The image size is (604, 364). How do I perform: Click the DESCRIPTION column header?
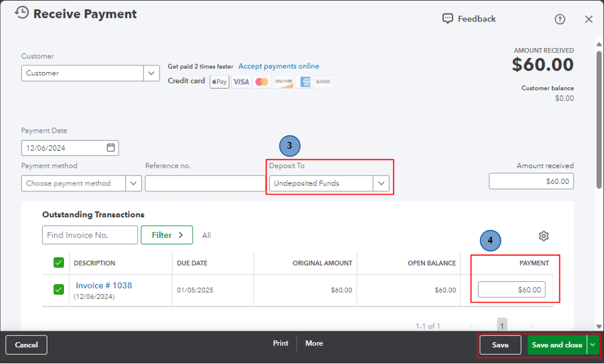95,263
